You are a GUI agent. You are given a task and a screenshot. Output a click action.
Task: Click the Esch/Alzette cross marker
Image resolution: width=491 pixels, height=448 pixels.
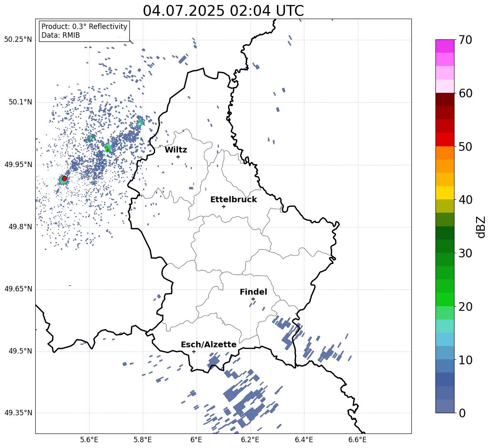(x=194, y=351)
